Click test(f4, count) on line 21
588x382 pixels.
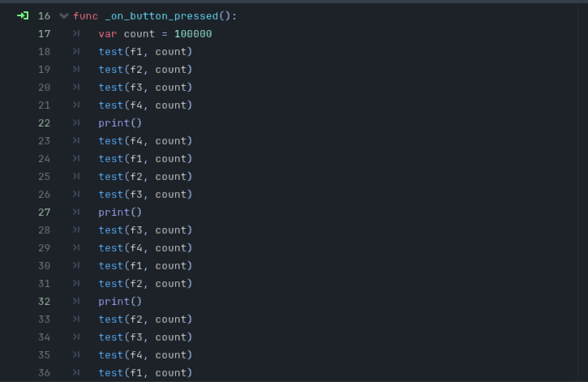point(145,105)
